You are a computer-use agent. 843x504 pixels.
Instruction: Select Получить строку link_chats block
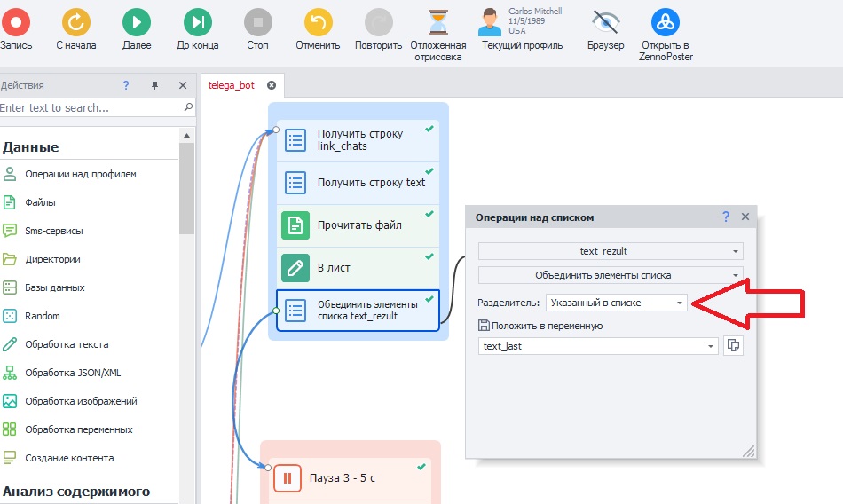358,140
